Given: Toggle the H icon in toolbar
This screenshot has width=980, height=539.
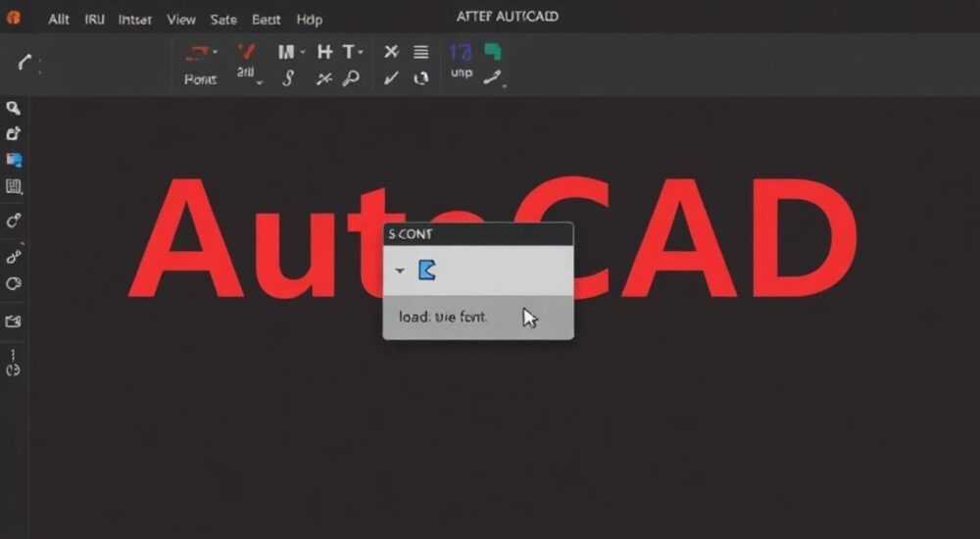Looking at the screenshot, I should (x=324, y=52).
